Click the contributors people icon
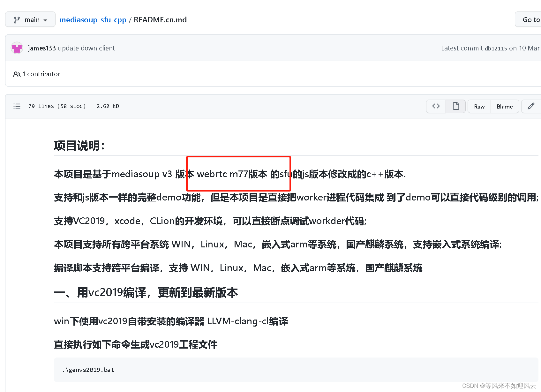This screenshot has width=541, height=392. click(17, 74)
